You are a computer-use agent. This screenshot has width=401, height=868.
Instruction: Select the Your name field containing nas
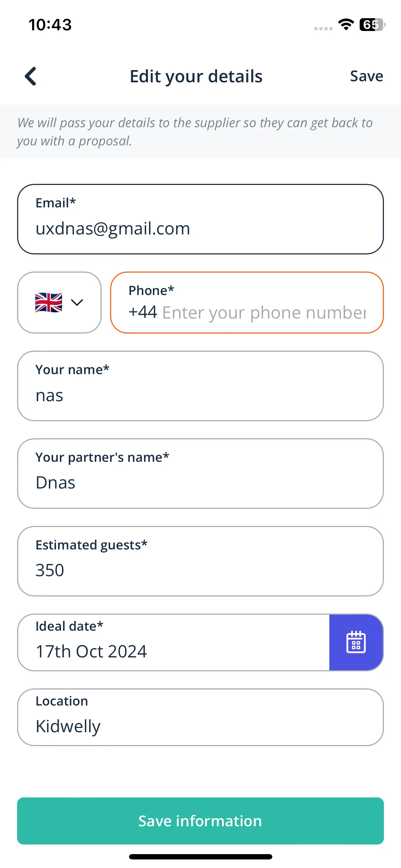pos(200,386)
